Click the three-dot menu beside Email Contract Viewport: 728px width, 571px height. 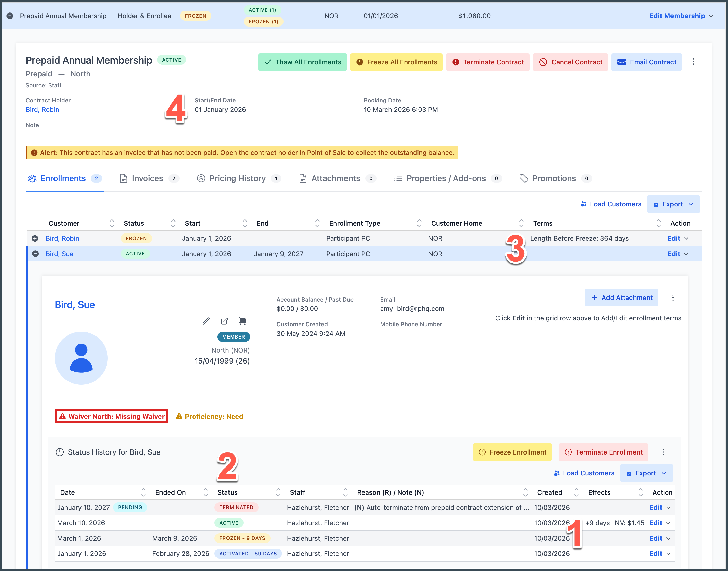(x=693, y=62)
